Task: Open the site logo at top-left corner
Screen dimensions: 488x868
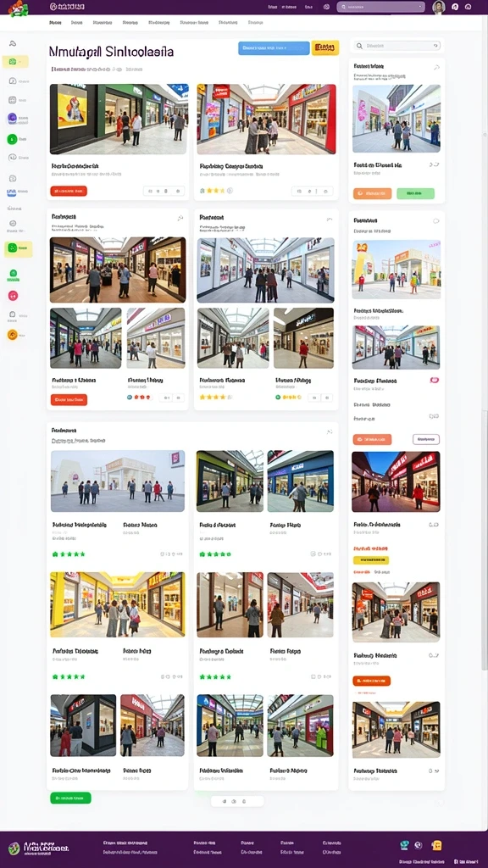Action: click(18, 8)
